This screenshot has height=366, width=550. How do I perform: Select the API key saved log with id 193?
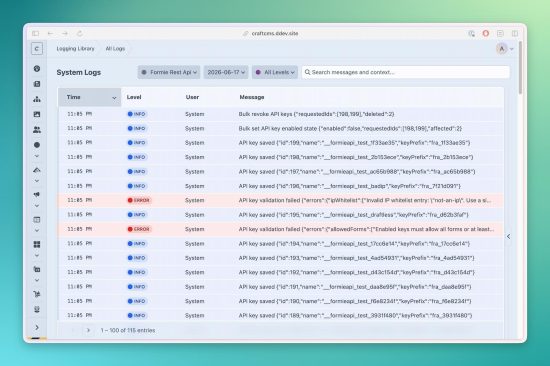[281, 258]
